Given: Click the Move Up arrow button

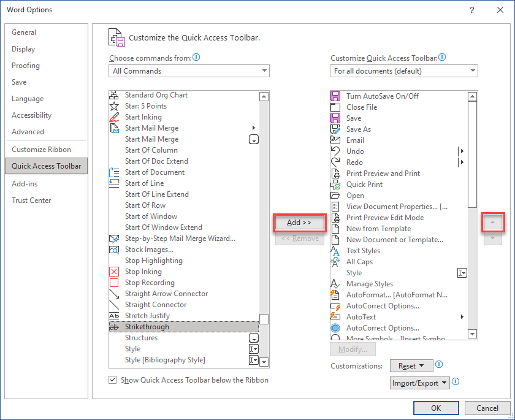Looking at the screenshot, I should click(493, 223).
